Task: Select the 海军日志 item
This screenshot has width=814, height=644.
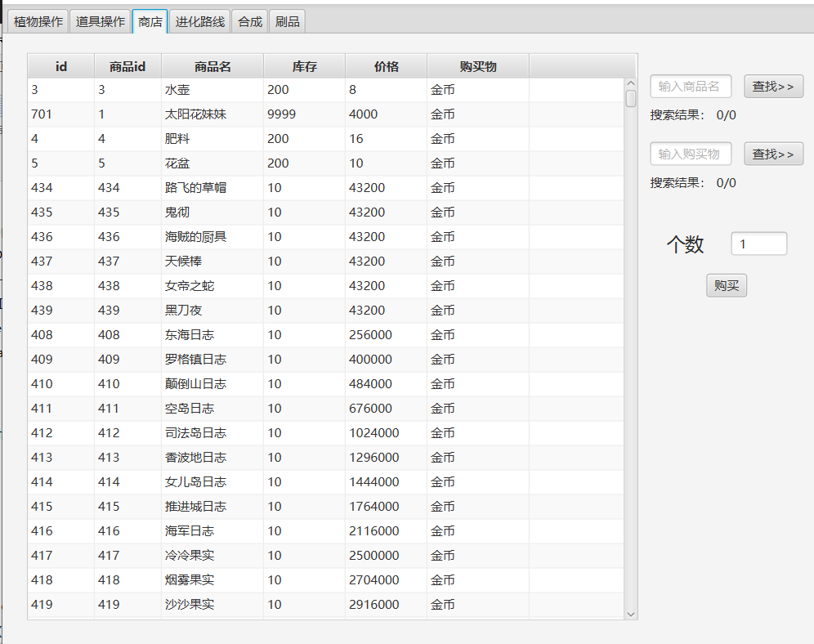Action: (325, 531)
